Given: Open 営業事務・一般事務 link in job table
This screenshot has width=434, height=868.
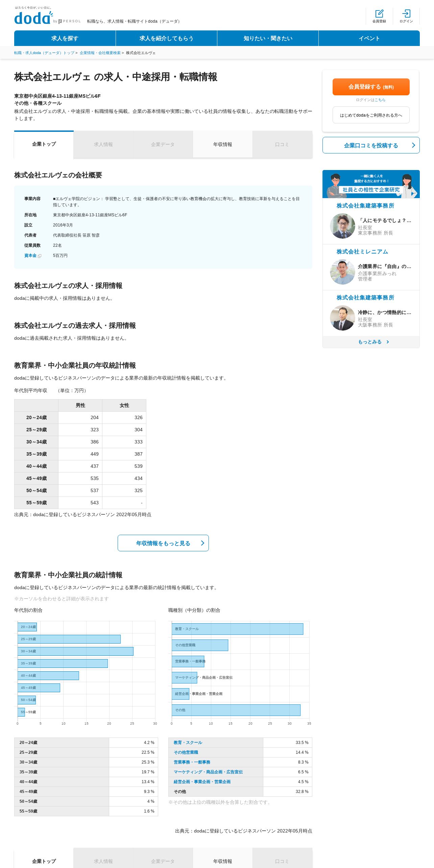Looking at the screenshot, I should (192, 762).
